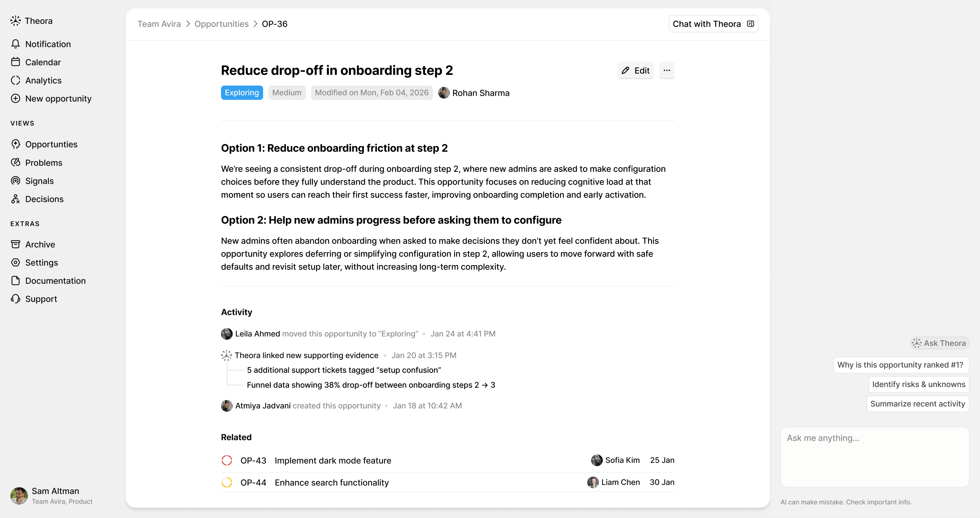This screenshot has height=518, width=980.
Task: Open the Notification panel
Action: coord(48,44)
